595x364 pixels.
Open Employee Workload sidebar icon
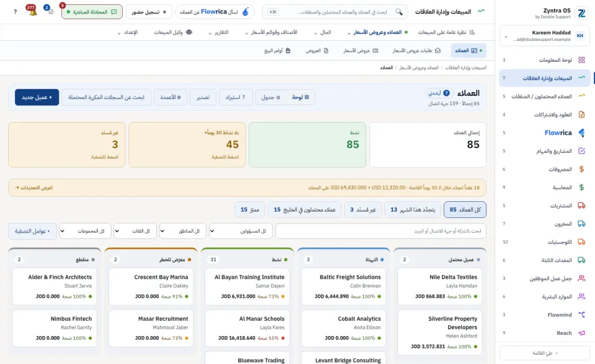pyautogui.click(x=581, y=279)
